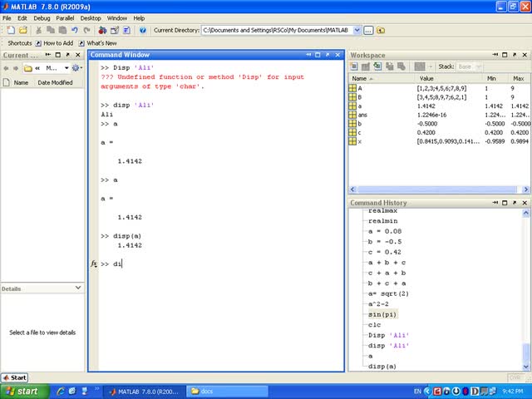532x399 pixels.
Task: Open Simulink from the toolbar icon
Action: click(101, 30)
